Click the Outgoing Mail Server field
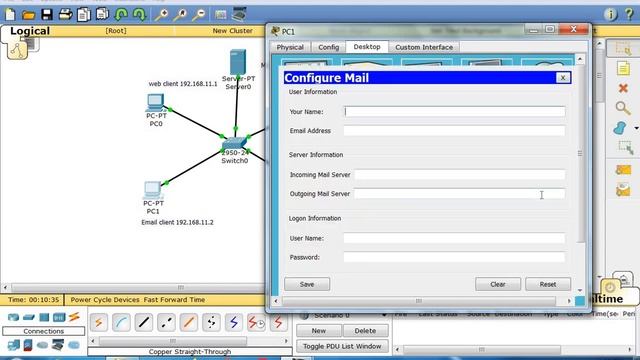The width and height of the screenshot is (640, 360). 460,194
